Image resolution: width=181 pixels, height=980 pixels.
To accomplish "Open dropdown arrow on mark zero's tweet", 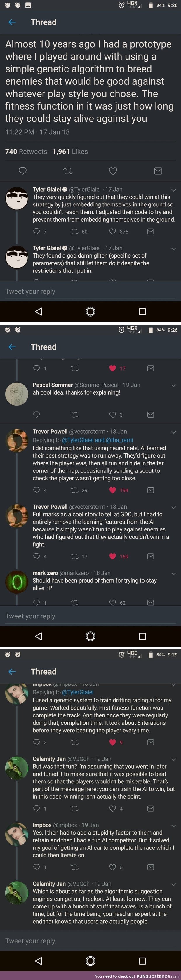I will [173, 573].
